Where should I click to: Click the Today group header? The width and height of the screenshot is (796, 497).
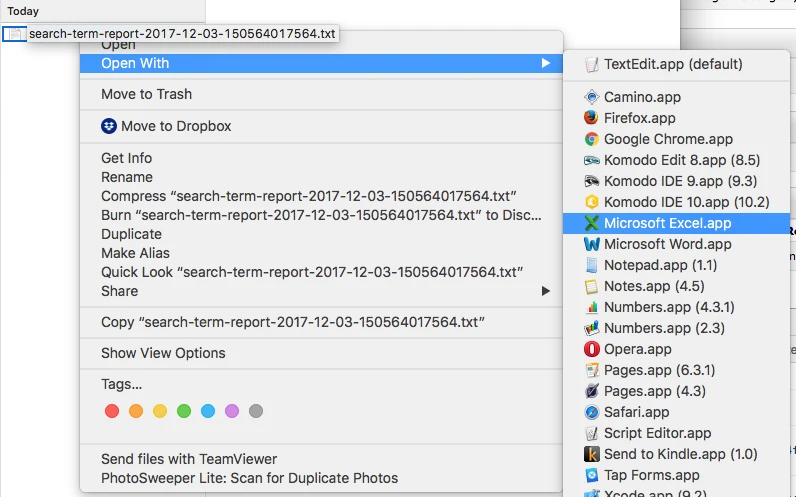pyautogui.click(x=23, y=11)
